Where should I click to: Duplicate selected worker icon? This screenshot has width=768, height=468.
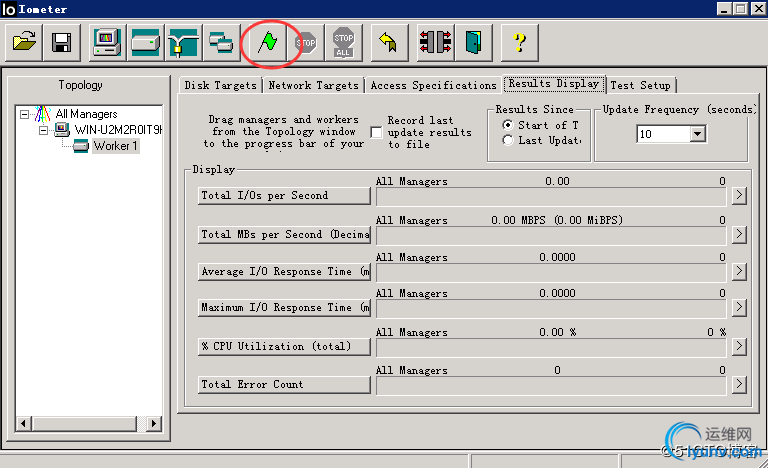[x=221, y=43]
